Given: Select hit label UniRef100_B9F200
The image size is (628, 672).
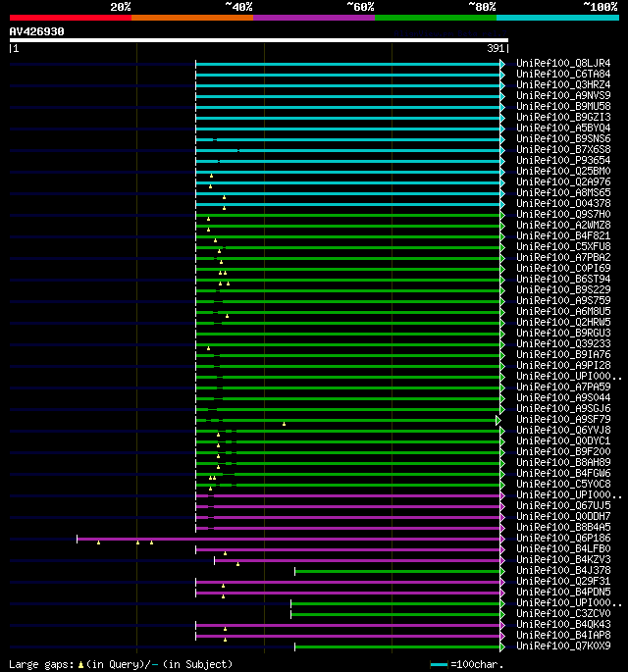Looking at the screenshot, I should click(563, 451).
